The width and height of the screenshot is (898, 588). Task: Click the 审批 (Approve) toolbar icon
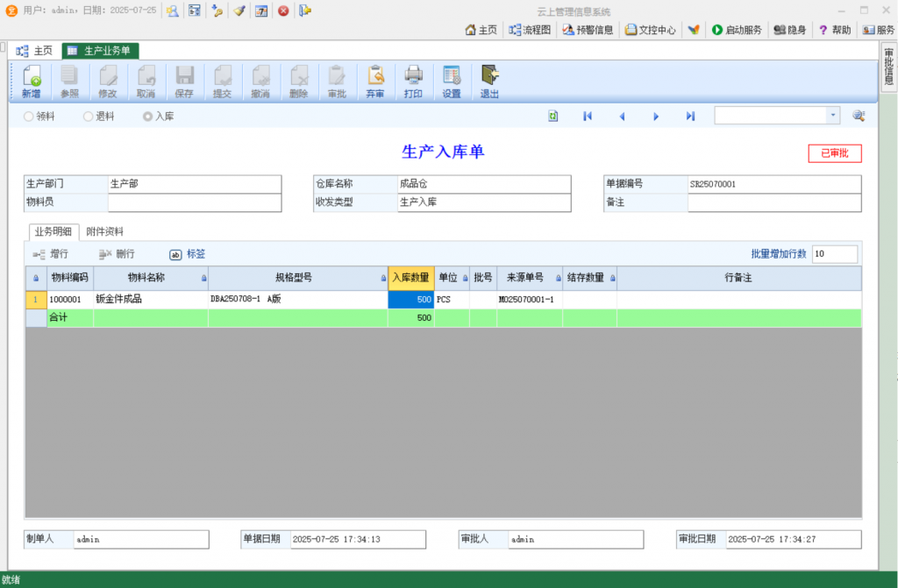point(337,81)
